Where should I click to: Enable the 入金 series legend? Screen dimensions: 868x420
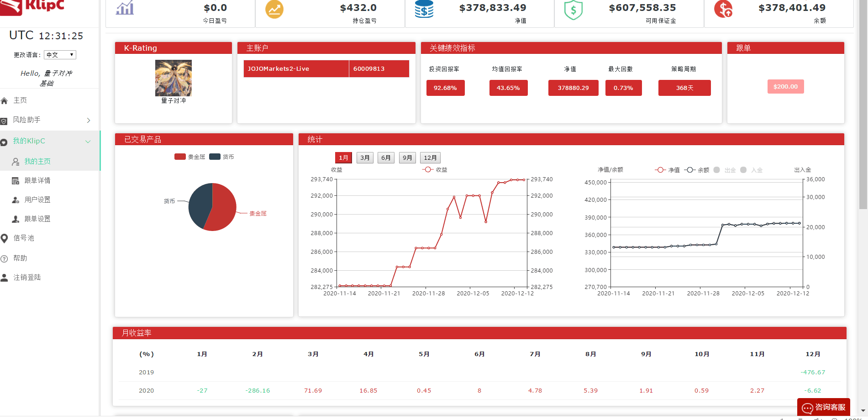click(x=751, y=170)
